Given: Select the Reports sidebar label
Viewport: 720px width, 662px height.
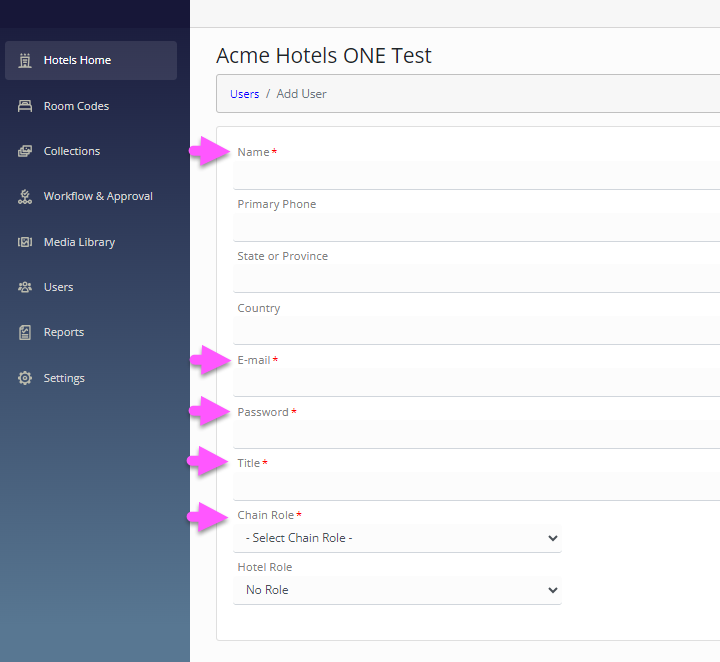Looking at the screenshot, I should click(64, 332).
